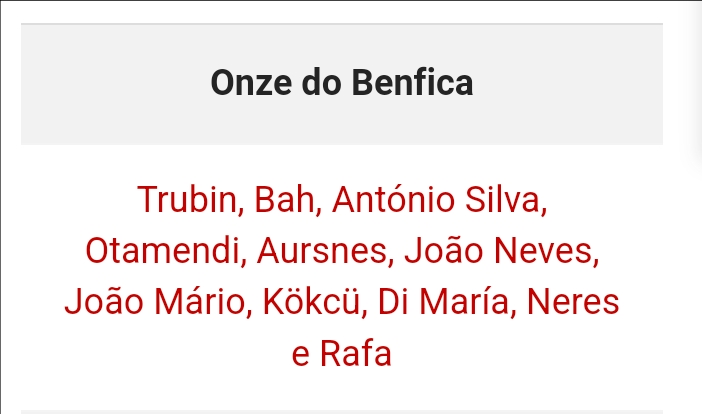
Task: Select Bah in the lineup
Action: click(x=284, y=199)
